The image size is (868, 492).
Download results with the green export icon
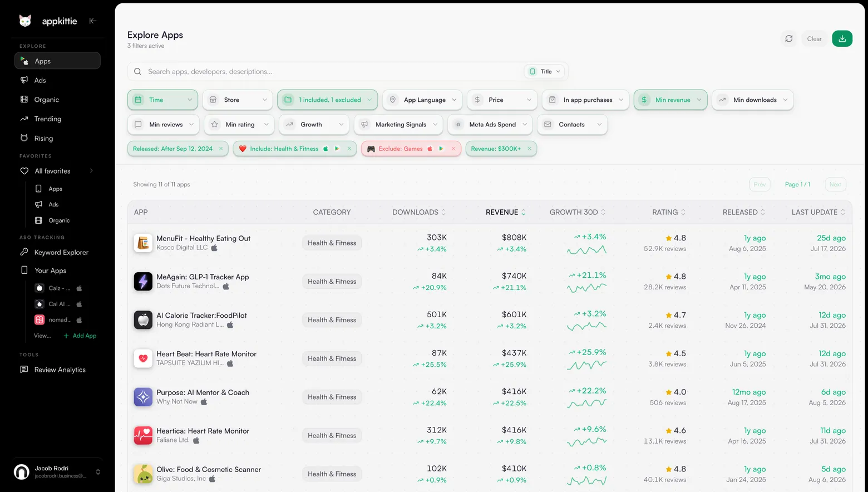[842, 38]
